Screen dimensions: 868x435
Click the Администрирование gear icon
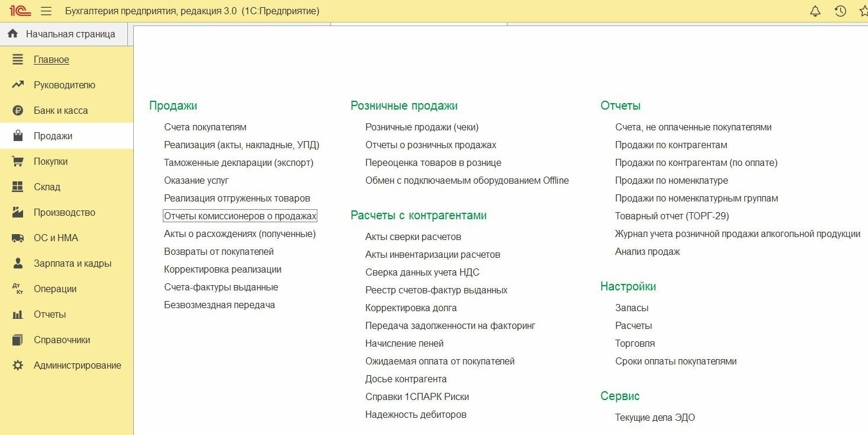18,365
